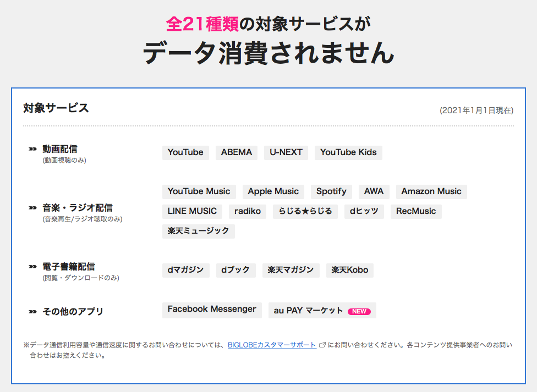The height and width of the screenshot is (392, 537).
Task: Click the U-NEXT service tag
Action: point(286,152)
